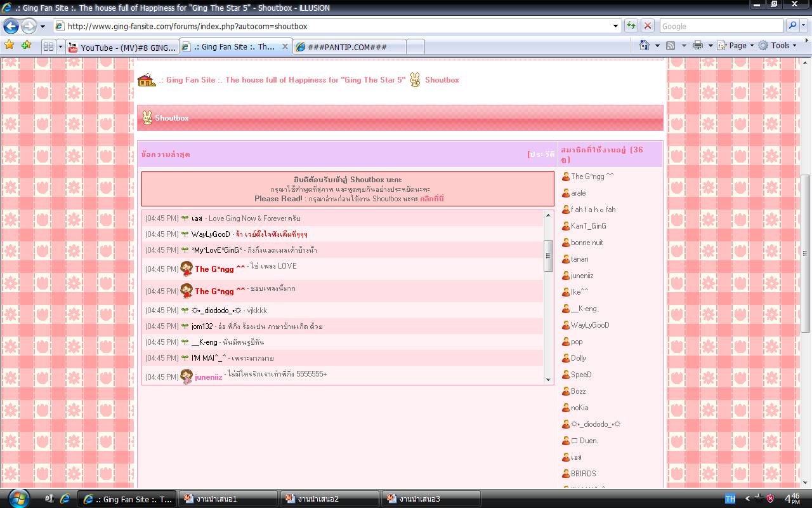Click the RSS feeds icon

[x=671, y=45]
